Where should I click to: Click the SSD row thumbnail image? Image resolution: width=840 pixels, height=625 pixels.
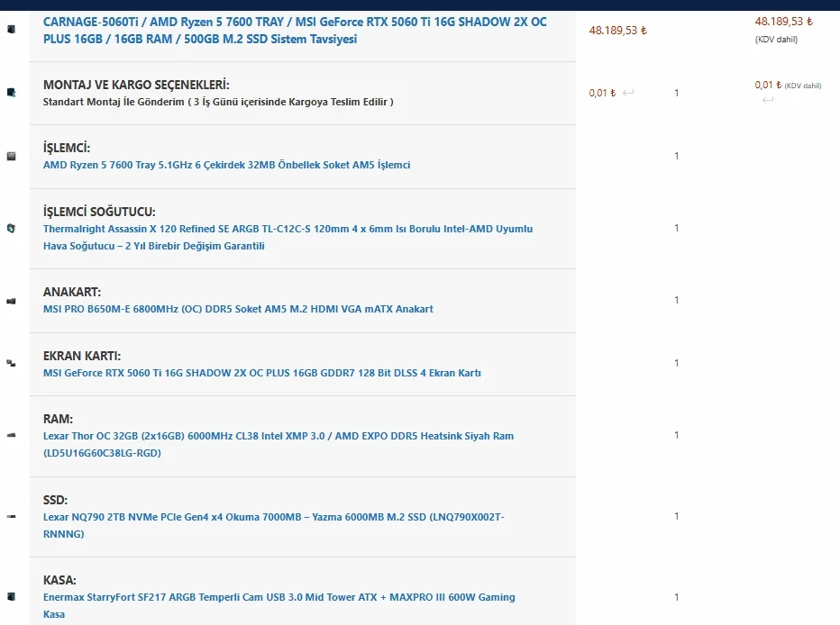pyautogui.click(x=11, y=516)
